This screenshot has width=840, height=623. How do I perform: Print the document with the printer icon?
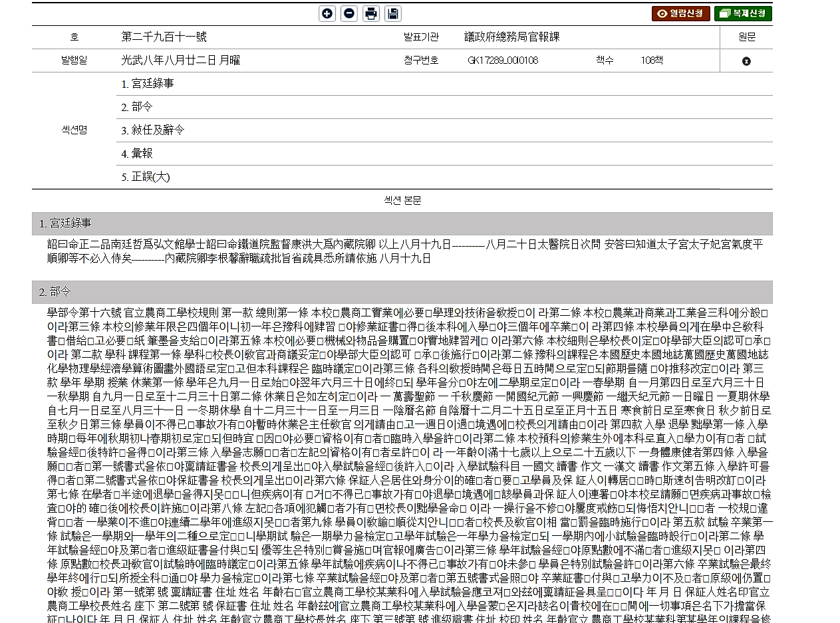(371, 13)
